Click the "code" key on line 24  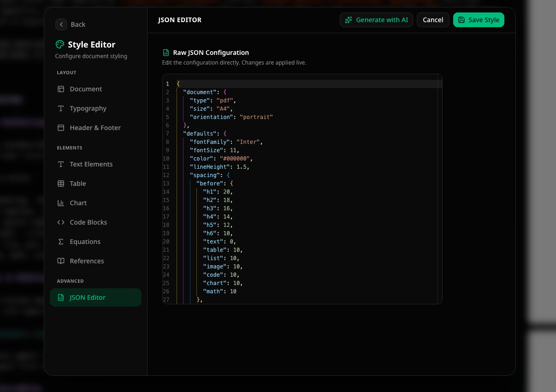213,275
